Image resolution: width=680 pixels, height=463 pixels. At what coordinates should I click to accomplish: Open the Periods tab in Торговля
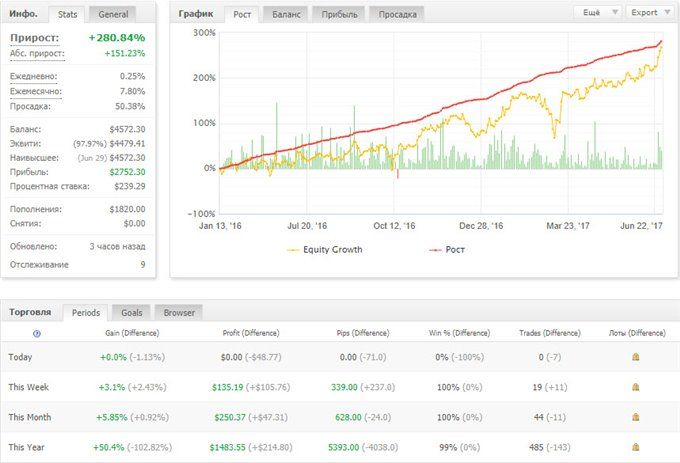coord(86,313)
